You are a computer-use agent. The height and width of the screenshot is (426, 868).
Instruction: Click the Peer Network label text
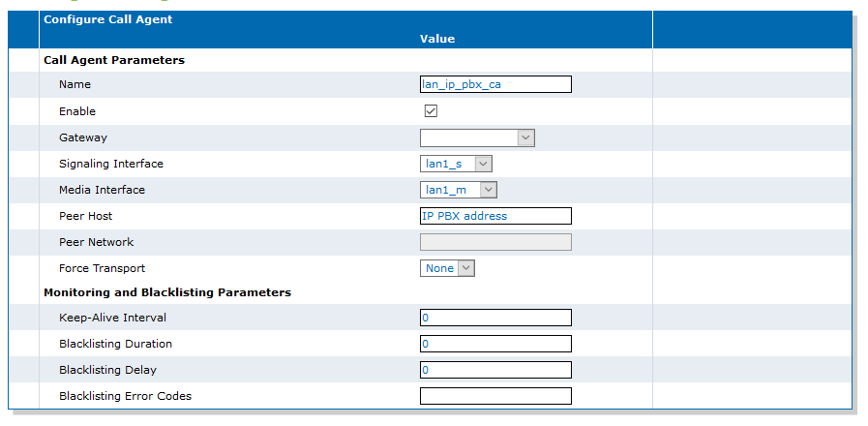97,242
